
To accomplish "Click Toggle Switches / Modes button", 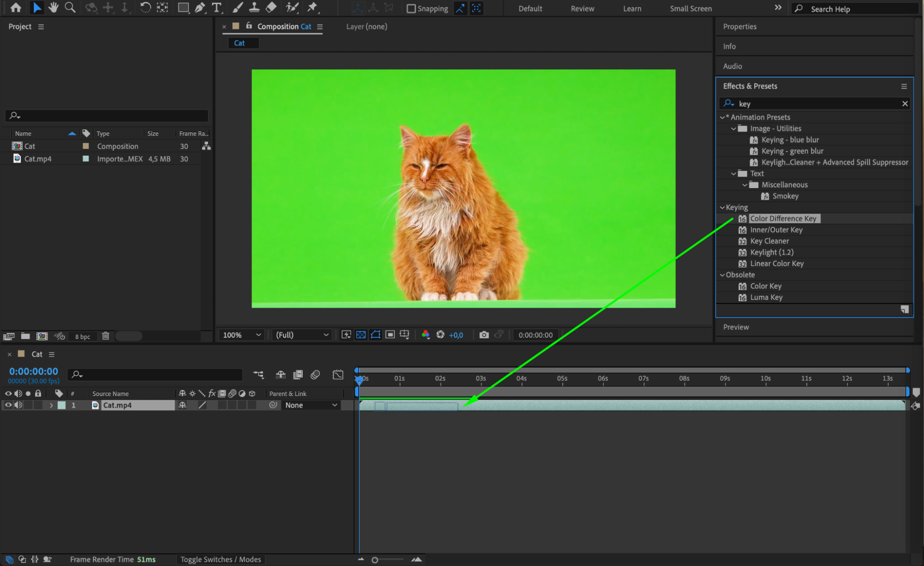I will click(x=220, y=560).
